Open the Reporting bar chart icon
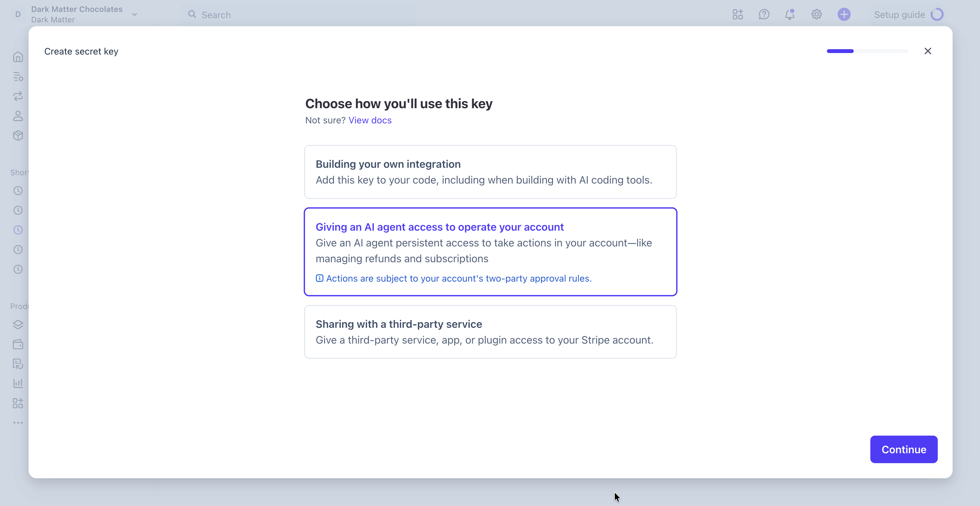The image size is (980, 506). 18,384
